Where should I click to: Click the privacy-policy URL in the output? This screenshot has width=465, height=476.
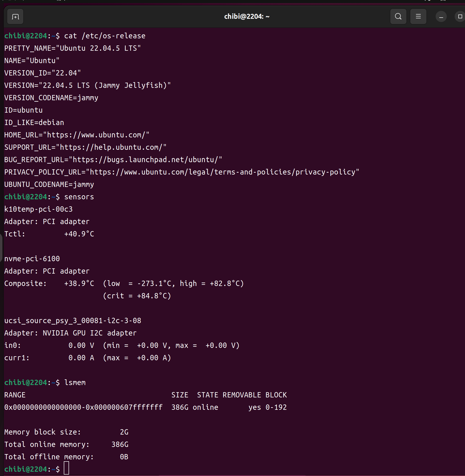[x=222, y=172]
